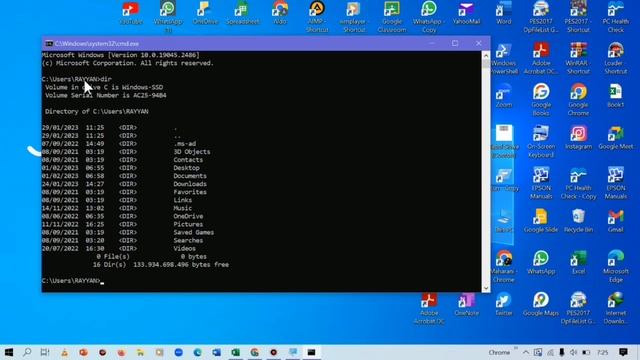Show hidden system tray icons
The width and height of the screenshot is (640, 360).
pos(526,352)
